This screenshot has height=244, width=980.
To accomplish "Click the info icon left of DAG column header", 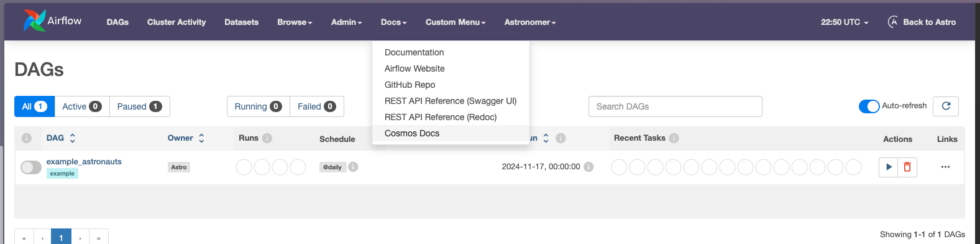I will (x=27, y=138).
